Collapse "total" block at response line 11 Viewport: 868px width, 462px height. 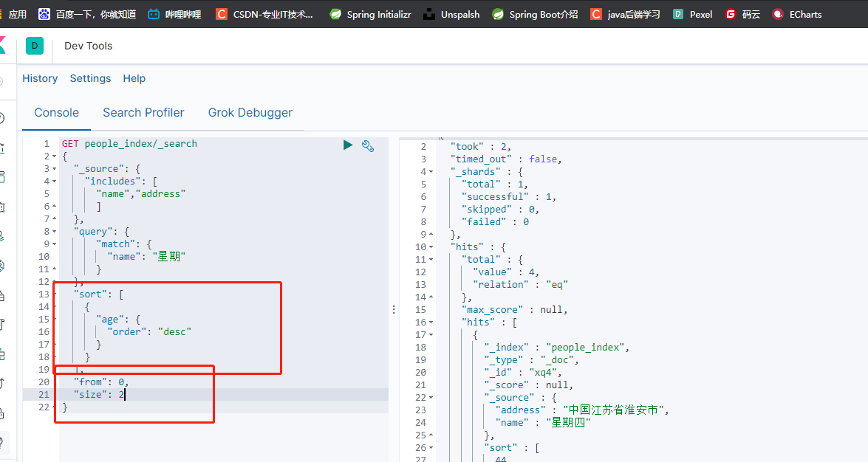coord(431,260)
